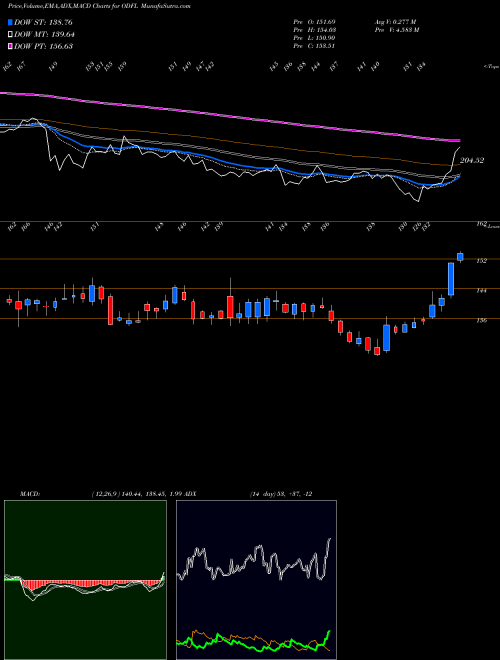Image resolution: width=500 pixels, height=660 pixels.
Task: Click the 136 price axis label
Action: point(481,320)
